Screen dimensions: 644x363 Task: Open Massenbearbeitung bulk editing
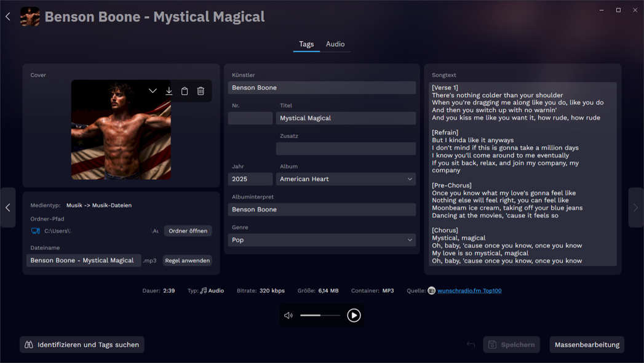point(587,345)
